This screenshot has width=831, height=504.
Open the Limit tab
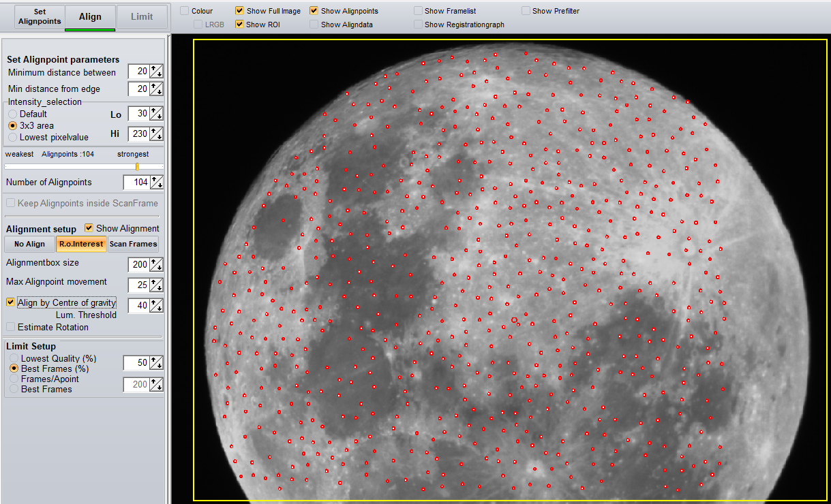click(142, 17)
